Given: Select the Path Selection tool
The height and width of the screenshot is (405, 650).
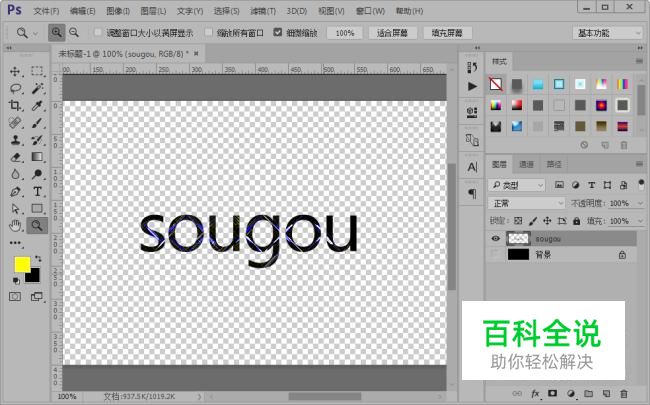Looking at the screenshot, I should (x=15, y=209).
